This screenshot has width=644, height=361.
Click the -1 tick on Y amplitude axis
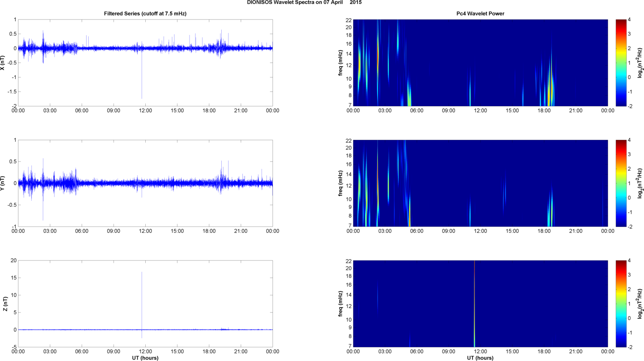(x=14, y=227)
